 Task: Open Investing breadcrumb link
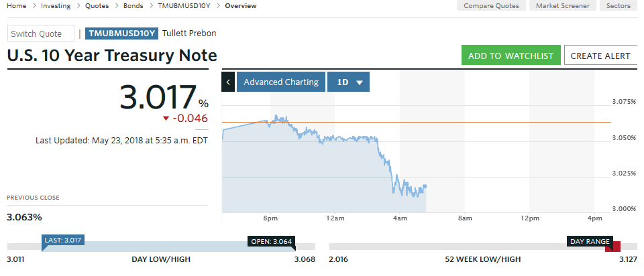(x=56, y=6)
